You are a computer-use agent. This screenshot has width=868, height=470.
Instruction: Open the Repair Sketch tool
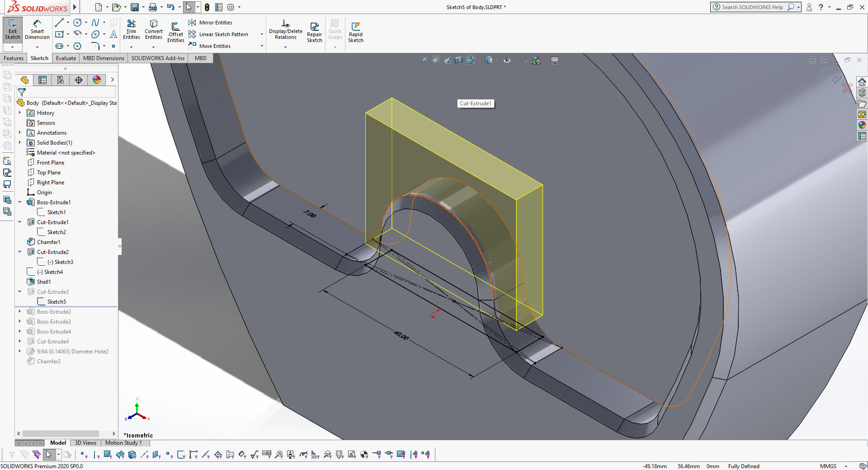pyautogui.click(x=314, y=32)
